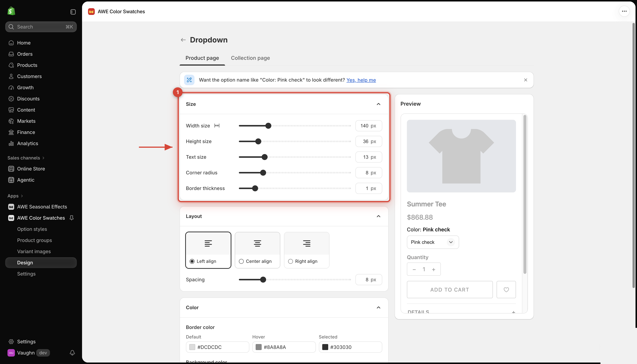The height and width of the screenshot is (364, 637).
Task: Open Orders in the sidebar
Action: pos(41,54)
